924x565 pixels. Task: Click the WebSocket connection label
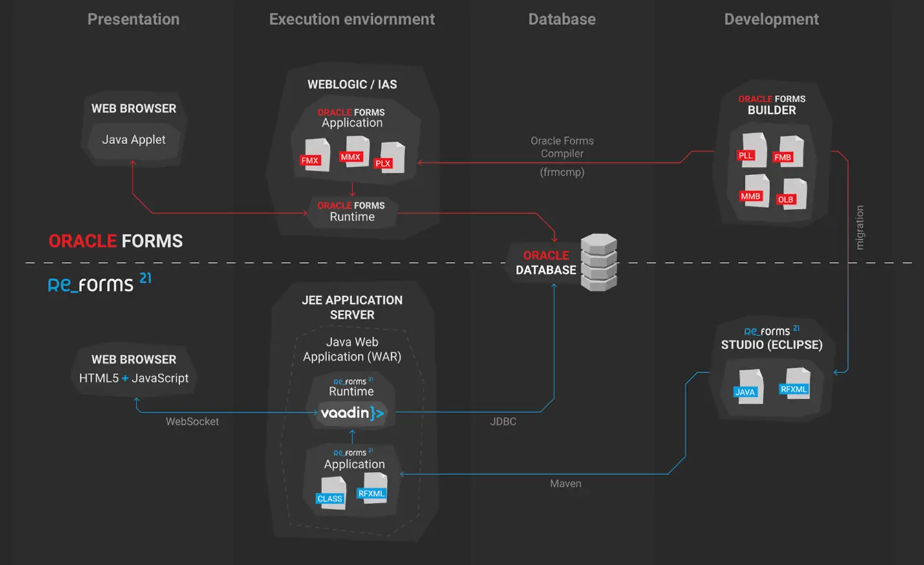pos(192,421)
